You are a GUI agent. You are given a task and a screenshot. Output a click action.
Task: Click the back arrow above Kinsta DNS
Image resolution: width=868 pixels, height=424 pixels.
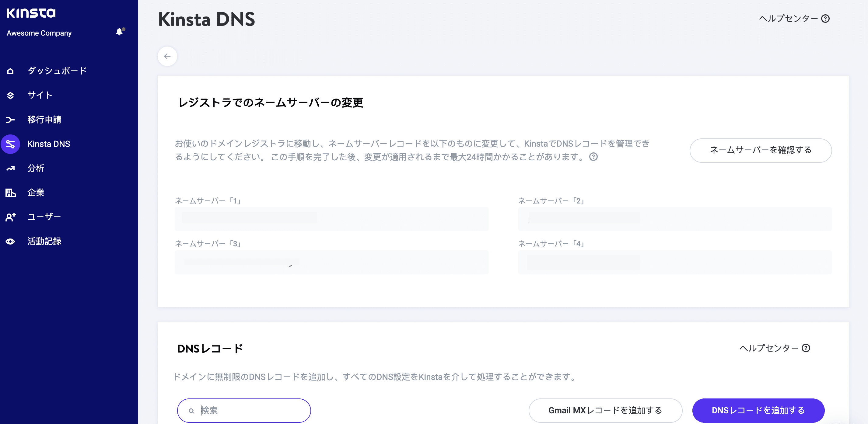click(x=167, y=56)
